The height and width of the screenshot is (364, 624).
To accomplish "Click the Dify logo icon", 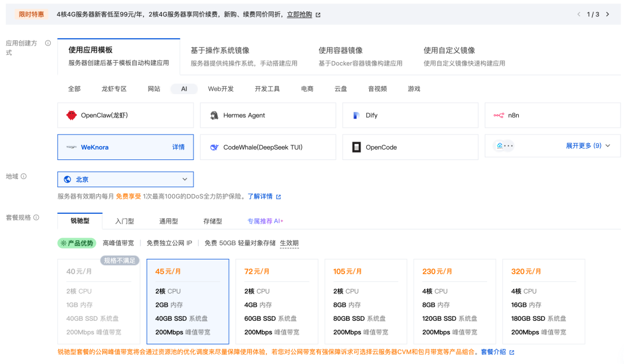I will [x=356, y=116].
